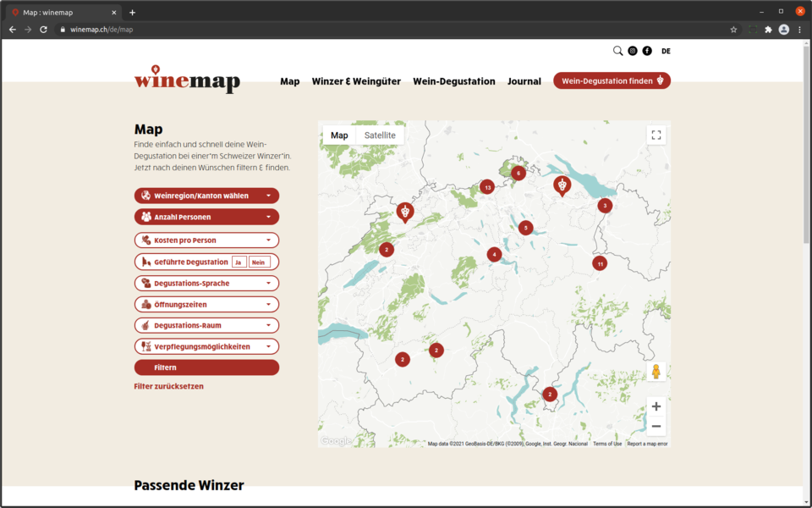Click Report a map error link
Screen dimensions: 812x508
tap(647, 444)
